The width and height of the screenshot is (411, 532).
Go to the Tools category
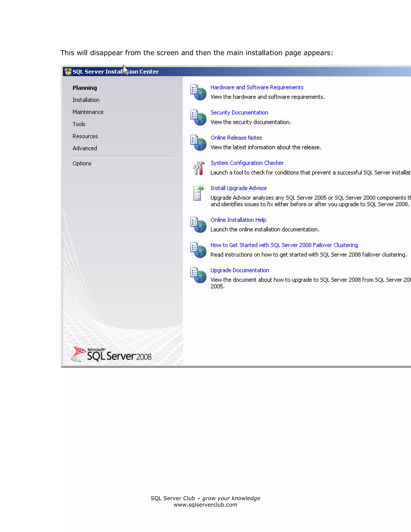[x=79, y=124]
